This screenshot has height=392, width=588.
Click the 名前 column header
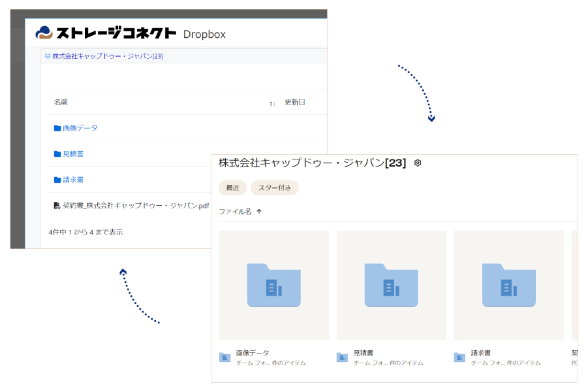click(x=61, y=102)
